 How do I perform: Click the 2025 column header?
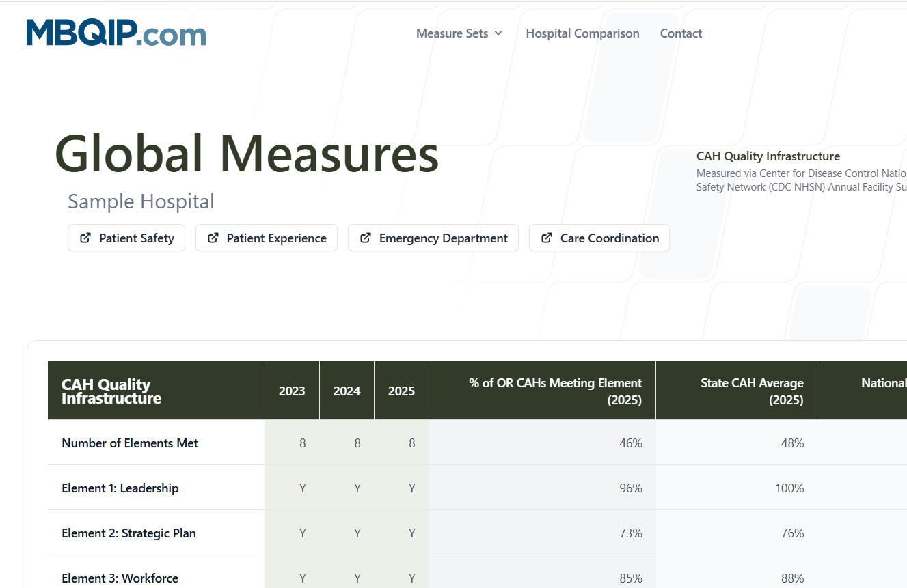click(x=401, y=391)
